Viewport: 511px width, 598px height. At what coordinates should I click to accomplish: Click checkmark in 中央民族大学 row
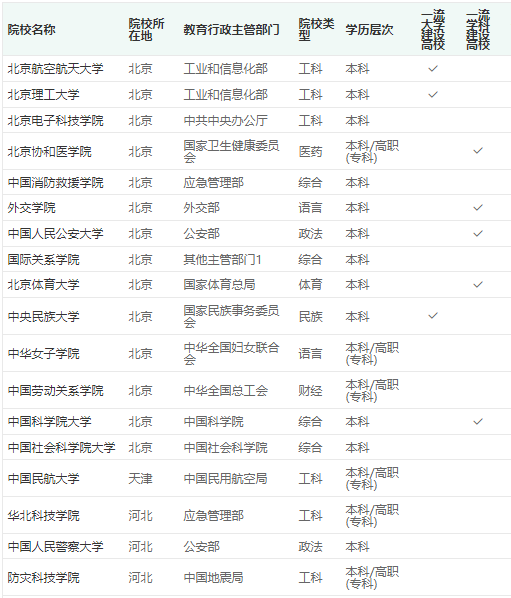click(433, 316)
